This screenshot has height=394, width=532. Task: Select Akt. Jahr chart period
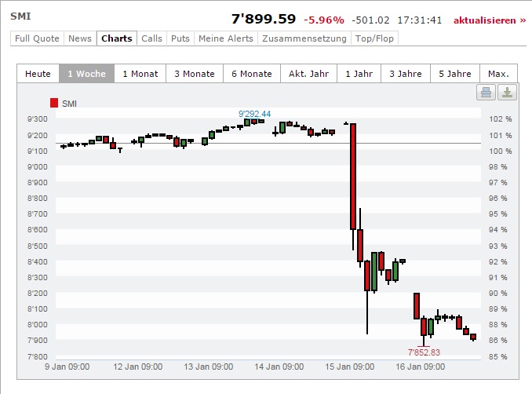click(x=308, y=74)
